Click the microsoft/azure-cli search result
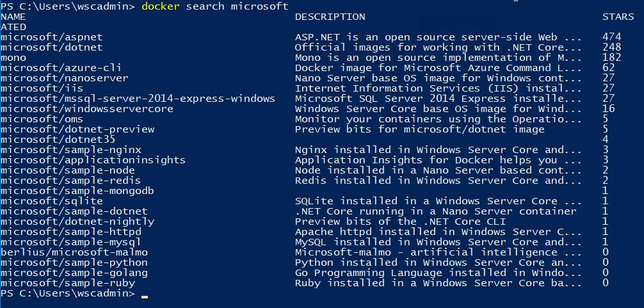This screenshot has width=644, height=308. (61, 68)
